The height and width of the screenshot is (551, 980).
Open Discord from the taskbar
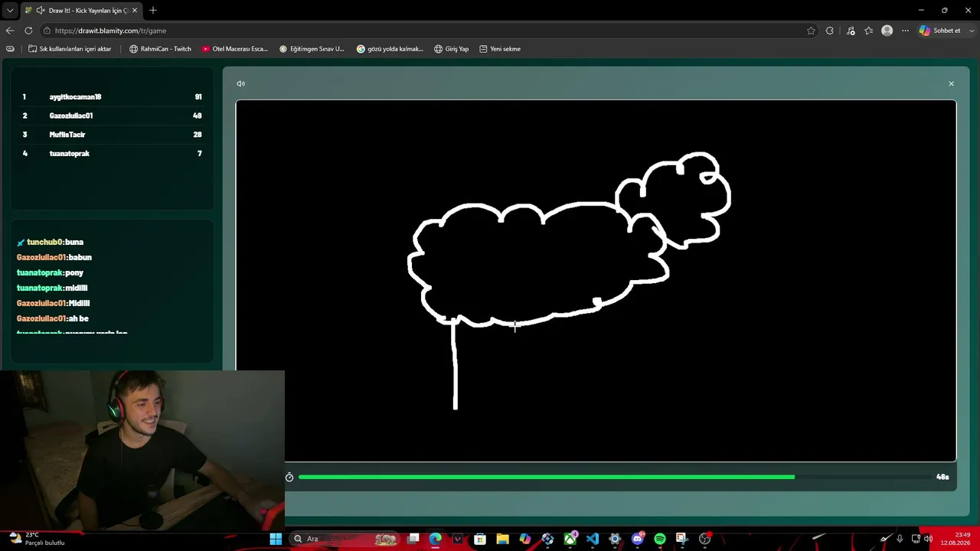(638, 539)
